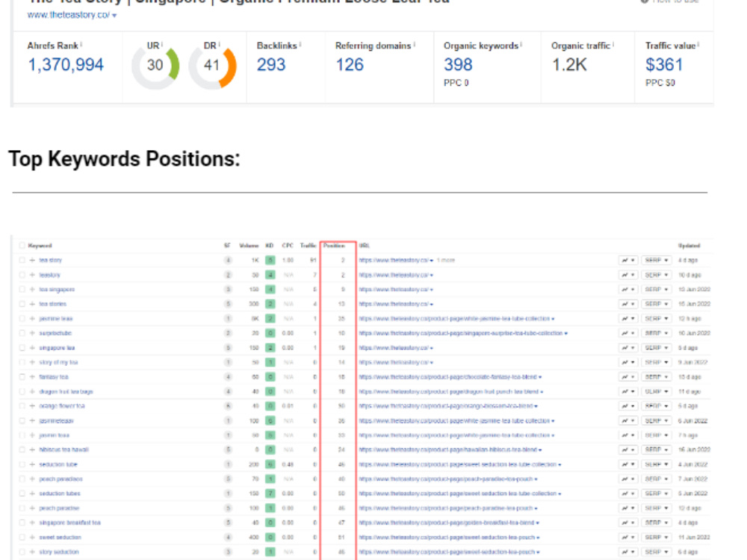This screenshot has width=747, height=560.
Task: Click the orange DR 41 gauge
Action: 212,66
